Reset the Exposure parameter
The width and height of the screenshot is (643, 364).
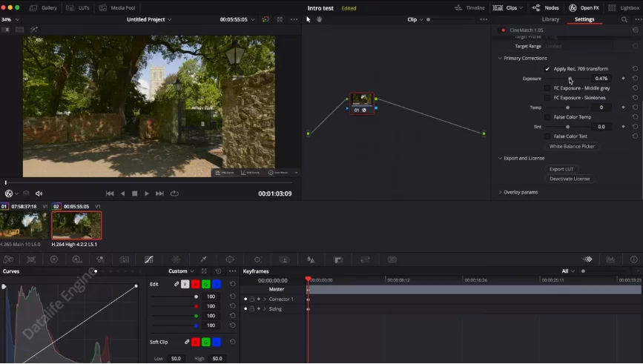tap(635, 79)
